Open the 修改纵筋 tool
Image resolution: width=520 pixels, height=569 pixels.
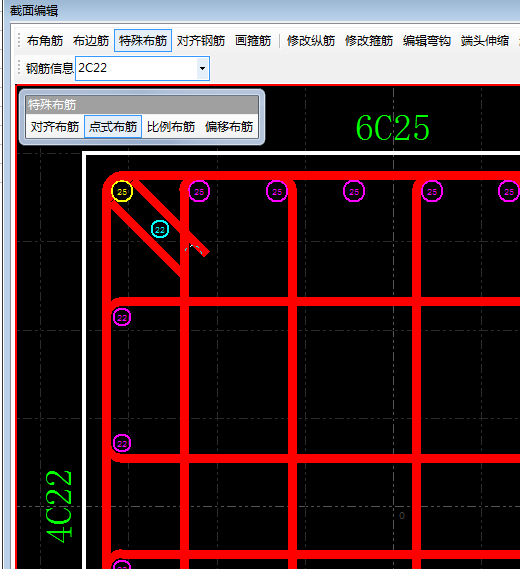(x=311, y=41)
